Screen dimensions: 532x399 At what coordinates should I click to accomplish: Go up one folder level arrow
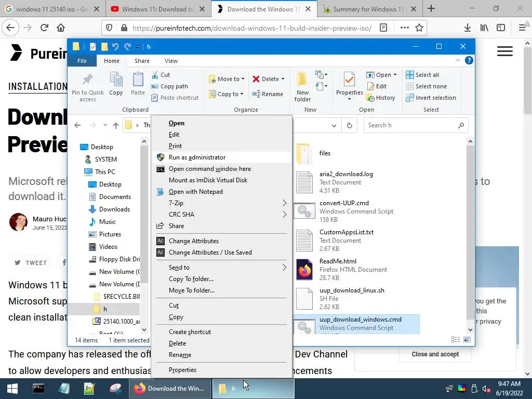click(116, 126)
